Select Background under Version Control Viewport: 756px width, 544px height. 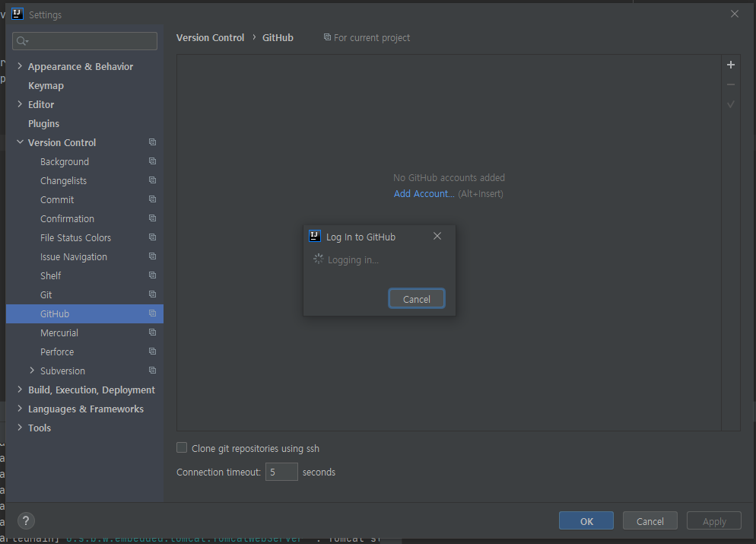pos(65,162)
